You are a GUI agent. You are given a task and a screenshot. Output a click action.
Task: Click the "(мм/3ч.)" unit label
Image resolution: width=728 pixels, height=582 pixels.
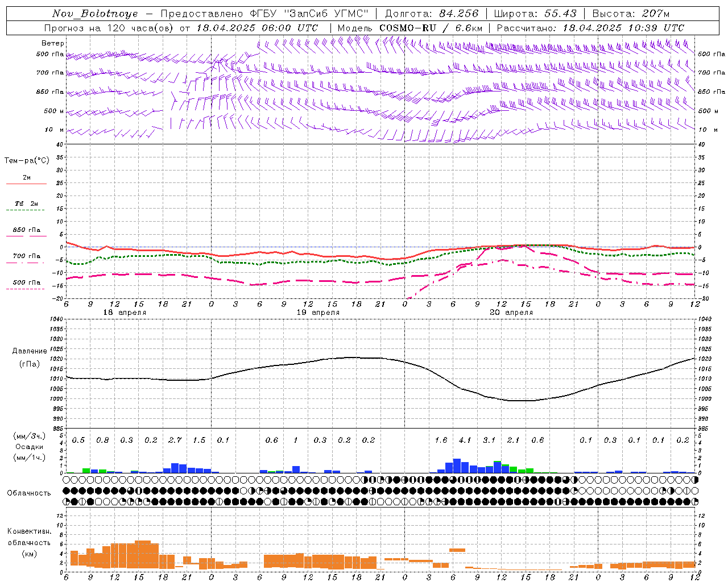(30, 436)
